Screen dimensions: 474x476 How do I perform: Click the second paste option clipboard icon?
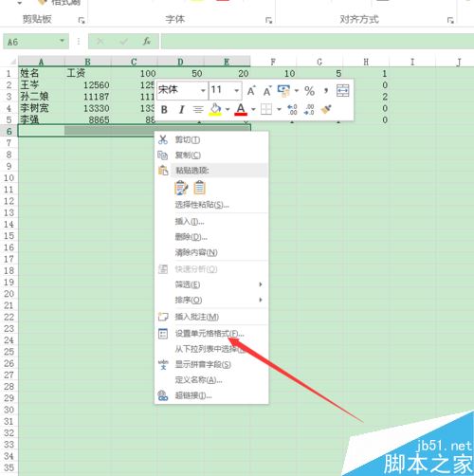pos(199,188)
